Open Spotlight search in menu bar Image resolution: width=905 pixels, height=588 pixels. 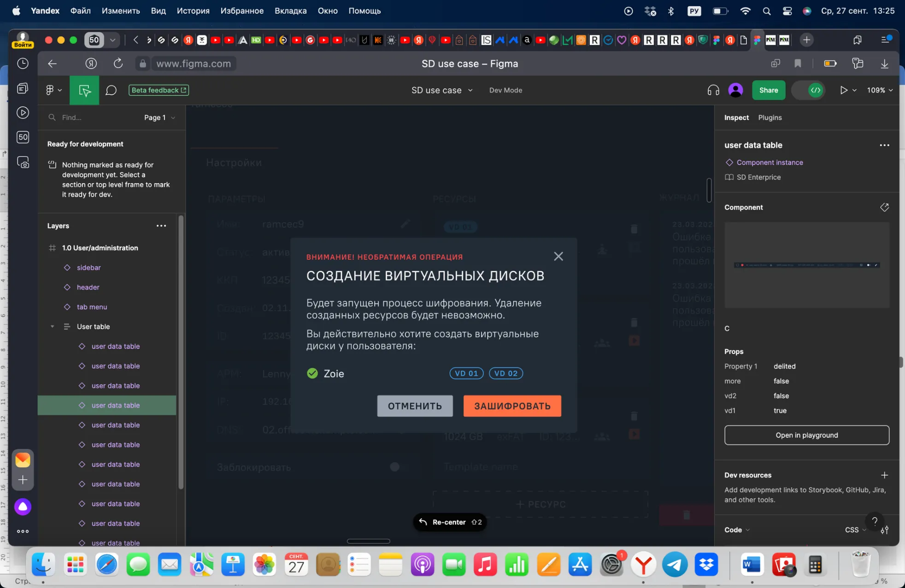pos(766,11)
